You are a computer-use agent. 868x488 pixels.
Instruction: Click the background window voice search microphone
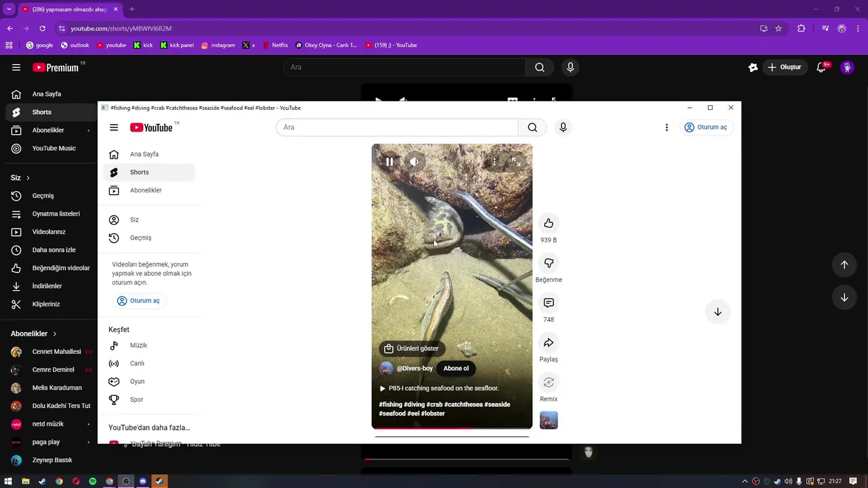click(570, 67)
